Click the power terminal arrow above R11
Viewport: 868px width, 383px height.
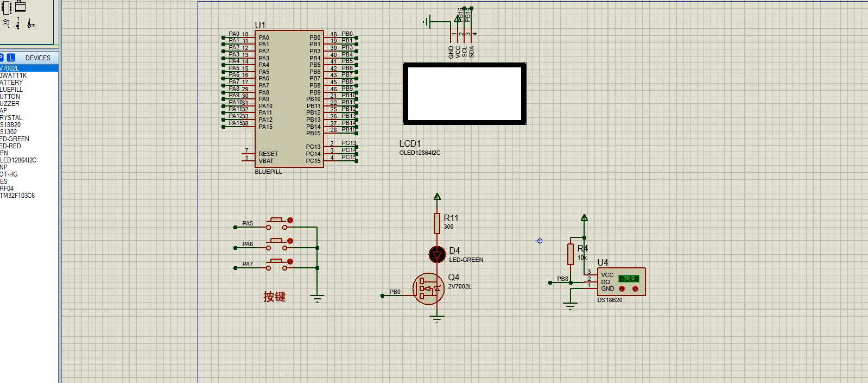pos(437,197)
